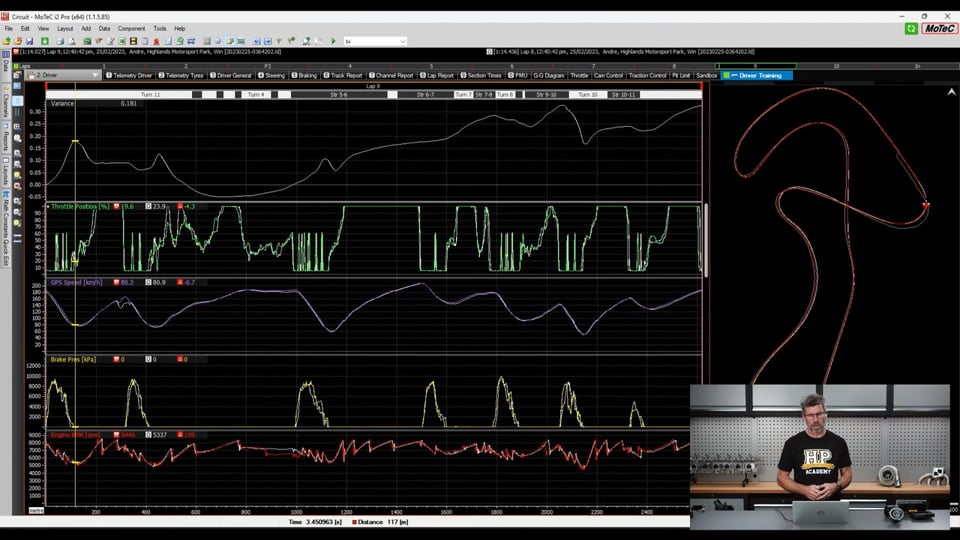This screenshot has height=540, width=960.
Task: Open the Layout menu
Action: click(x=65, y=28)
